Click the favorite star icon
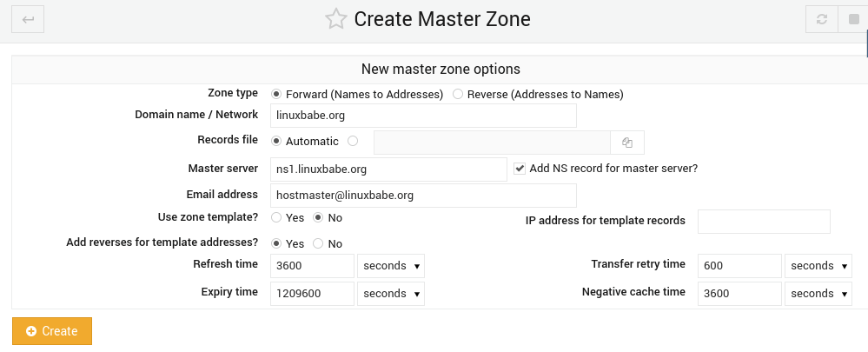This screenshot has width=868, height=352. point(335,19)
